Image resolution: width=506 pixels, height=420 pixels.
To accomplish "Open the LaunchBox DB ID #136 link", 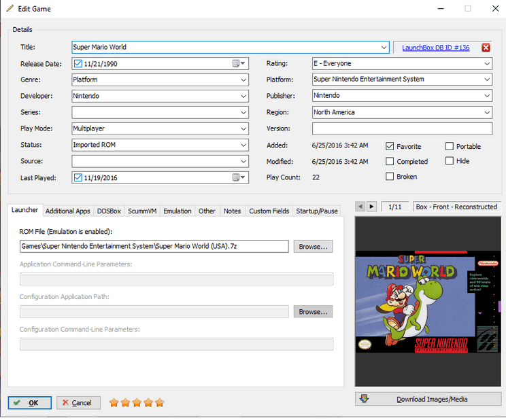I will [436, 48].
